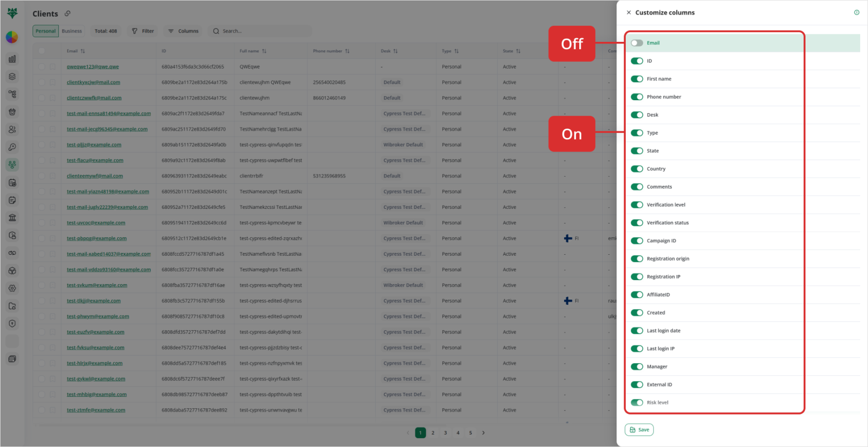This screenshot has width=868, height=447.
Task: Disable the ID column toggle
Action: 637,61
